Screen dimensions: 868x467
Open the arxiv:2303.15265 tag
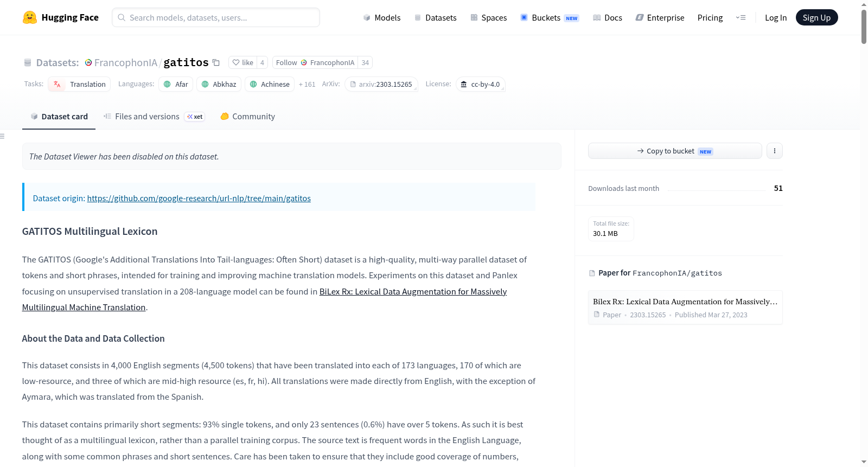(x=381, y=84)
